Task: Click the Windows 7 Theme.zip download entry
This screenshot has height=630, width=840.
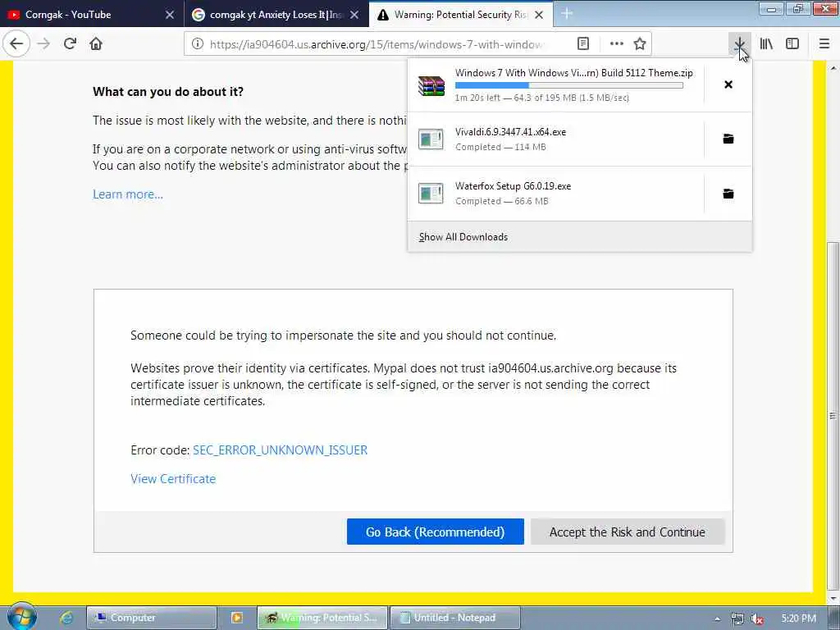Action: 555,84
